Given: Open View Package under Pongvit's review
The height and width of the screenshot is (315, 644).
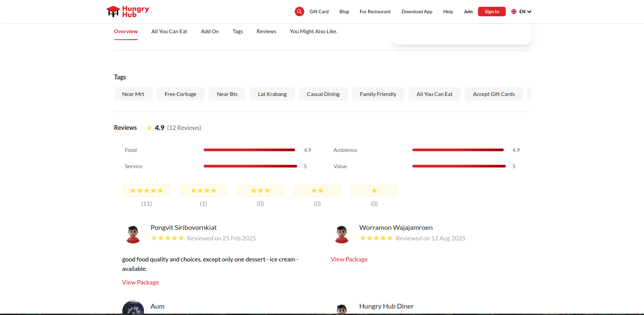Looking at the screenshot, I should tap(141, 282).
